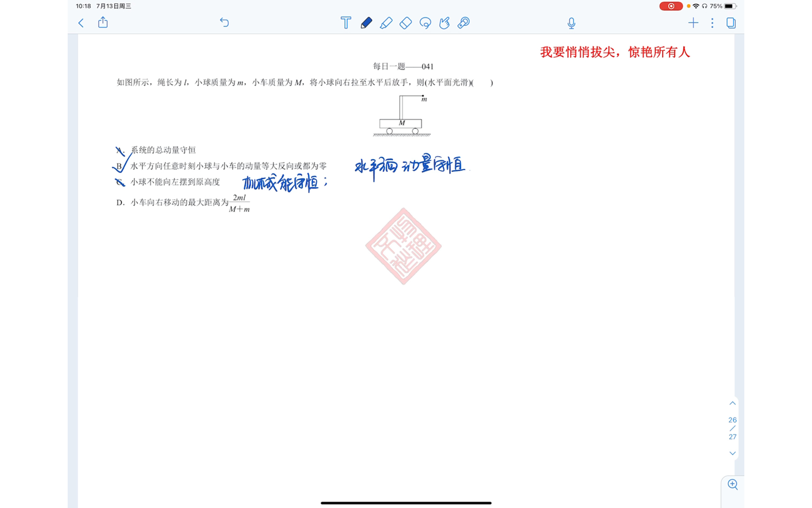Toggle multi-note split view
The height and width of the screenshot is (508, 812).
pos(731,23)
